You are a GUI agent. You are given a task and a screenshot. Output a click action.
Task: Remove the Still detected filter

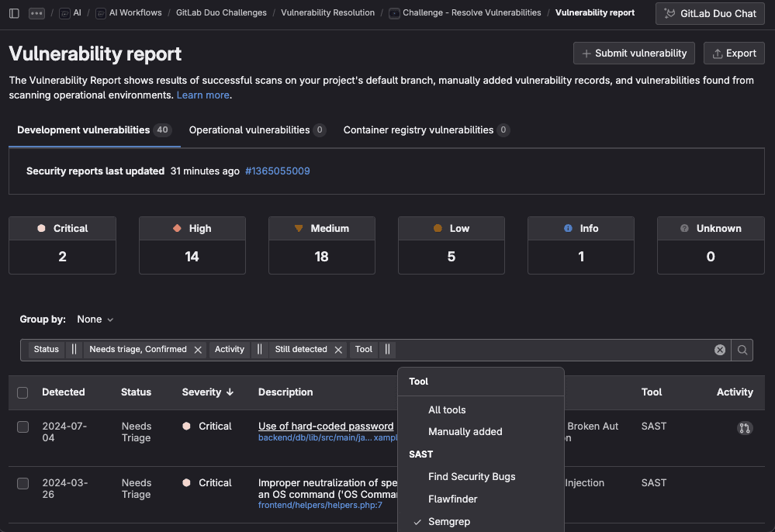[x=338, y=350]
